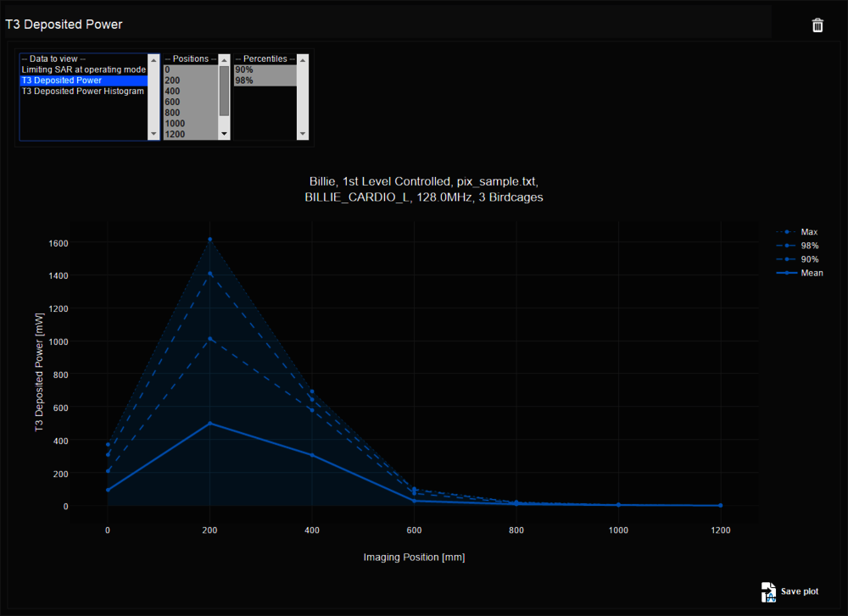Choose T3 Deposited Power in data list

pos(82,80)
